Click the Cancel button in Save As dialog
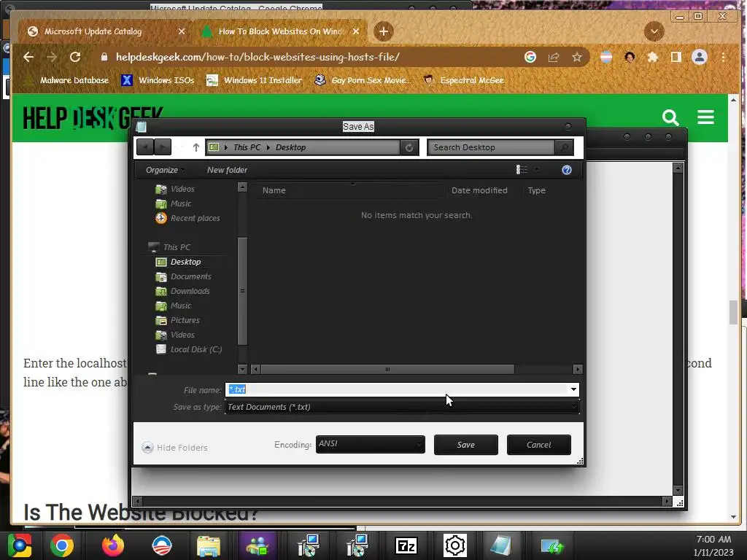 [x=539, y=445]
